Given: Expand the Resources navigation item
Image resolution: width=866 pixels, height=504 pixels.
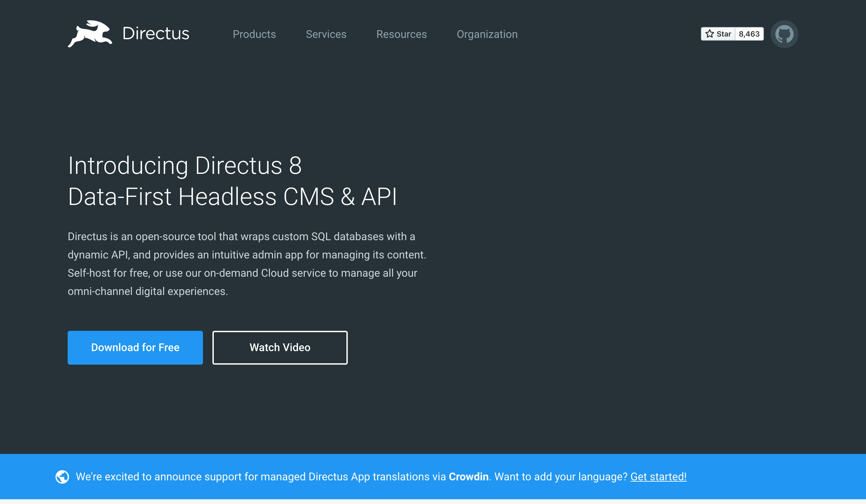Looking at the screenshot, I should (401, 34).
